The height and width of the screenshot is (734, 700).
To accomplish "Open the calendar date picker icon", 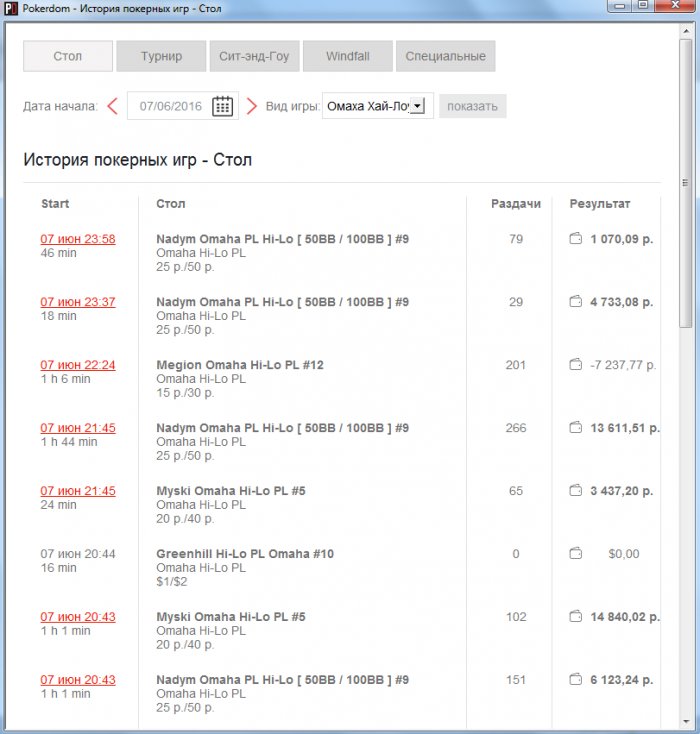I will tap(222, 106).
